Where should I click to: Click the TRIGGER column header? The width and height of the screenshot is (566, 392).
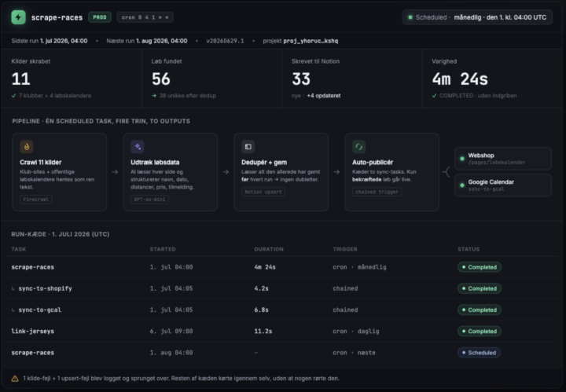[345, 249]
